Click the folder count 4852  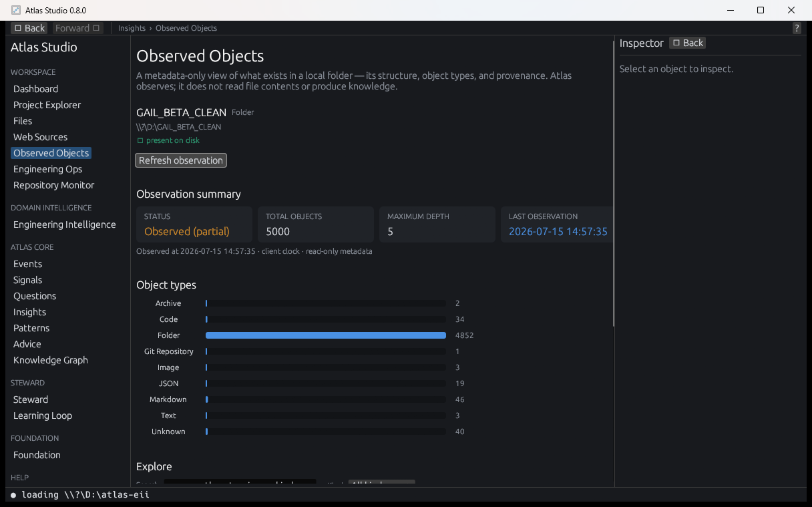pos(465,335)
